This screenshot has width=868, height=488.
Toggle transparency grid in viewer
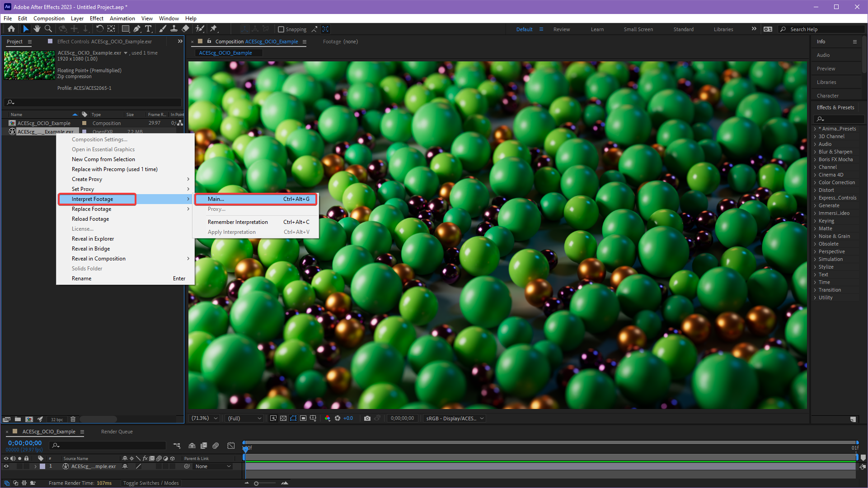coord(283,418)
